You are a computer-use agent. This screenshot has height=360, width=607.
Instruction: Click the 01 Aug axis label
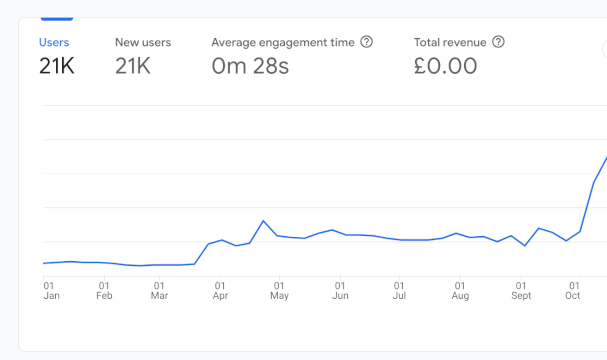pos(460,291)
